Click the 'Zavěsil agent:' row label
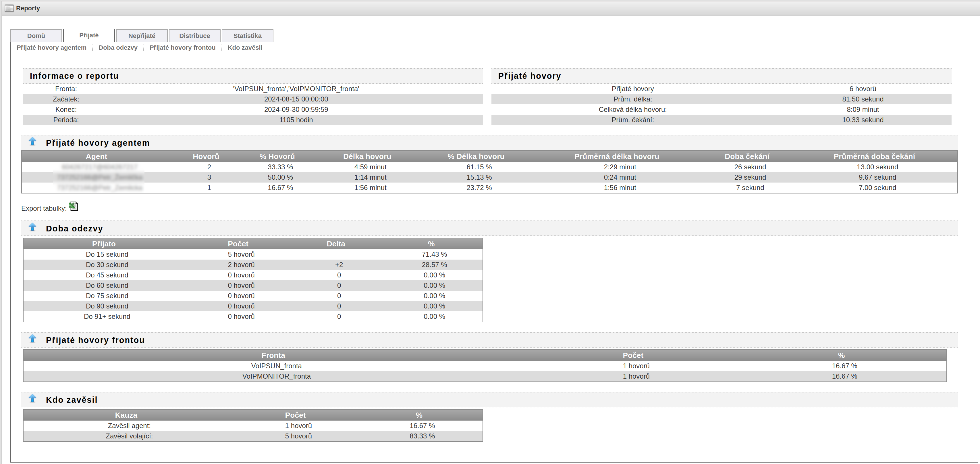980x464 pixels. (129, 425)
